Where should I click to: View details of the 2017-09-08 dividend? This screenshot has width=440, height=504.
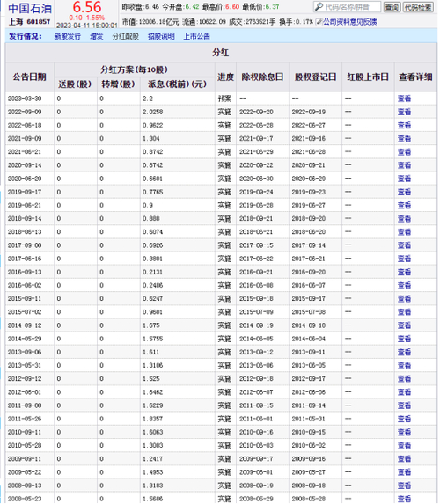point(404,245)
